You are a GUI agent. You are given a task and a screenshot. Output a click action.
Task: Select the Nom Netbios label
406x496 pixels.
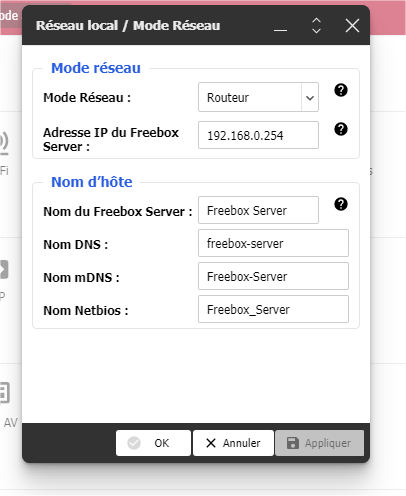point(86,310)
